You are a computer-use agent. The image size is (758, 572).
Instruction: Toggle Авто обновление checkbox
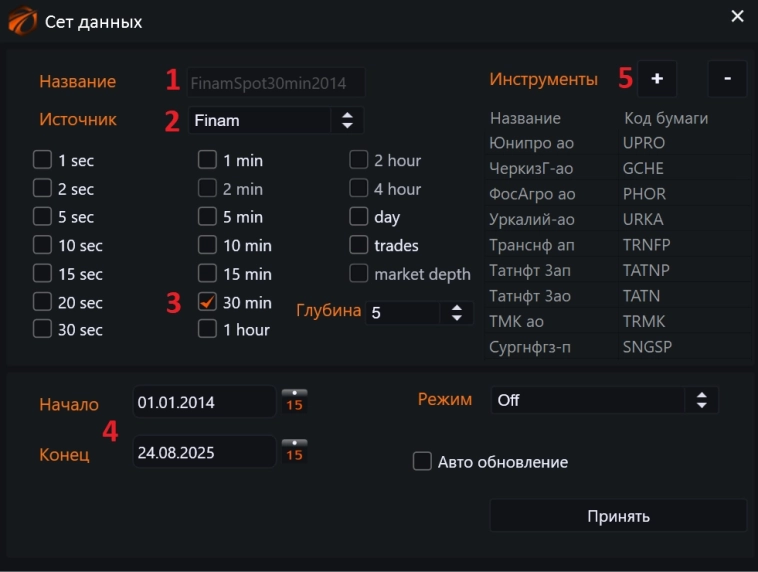tap(422, 462)
